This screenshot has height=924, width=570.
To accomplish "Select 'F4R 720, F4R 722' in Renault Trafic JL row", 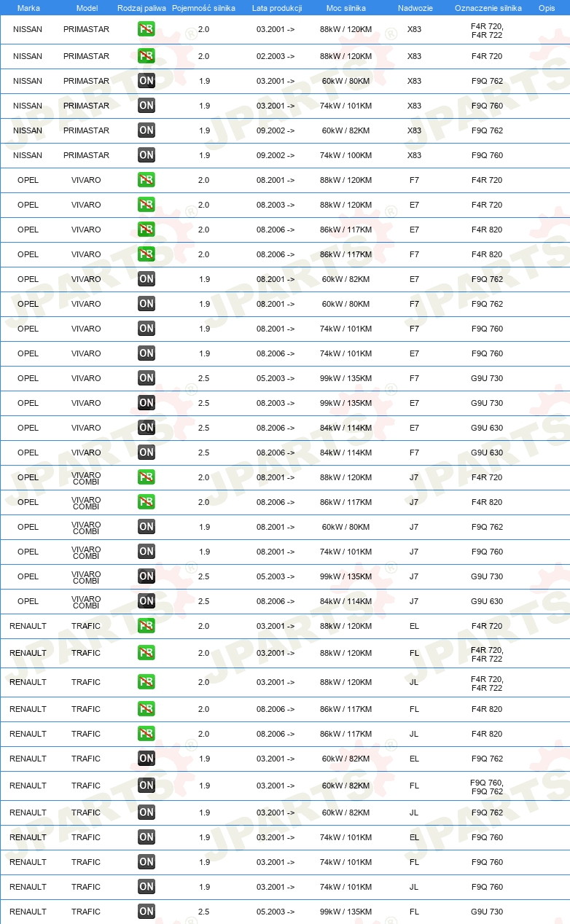I will [x=487, y=683].
